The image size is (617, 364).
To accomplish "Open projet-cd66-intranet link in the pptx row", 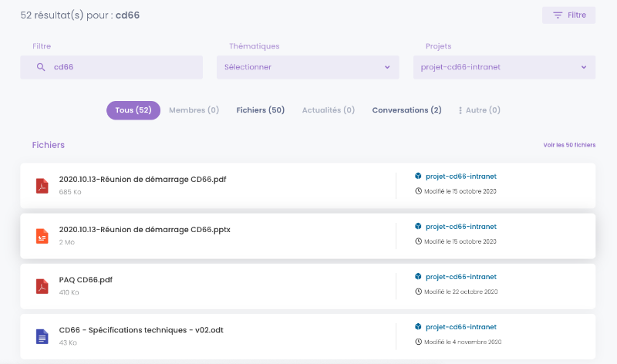I will pos(461,227).
